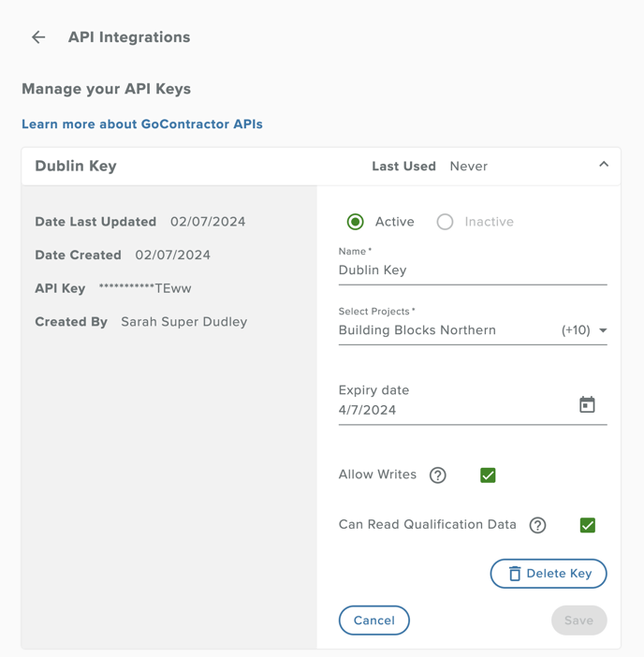Show help for Allow Writes
The image size is (644, 657).
coord(437,475)
